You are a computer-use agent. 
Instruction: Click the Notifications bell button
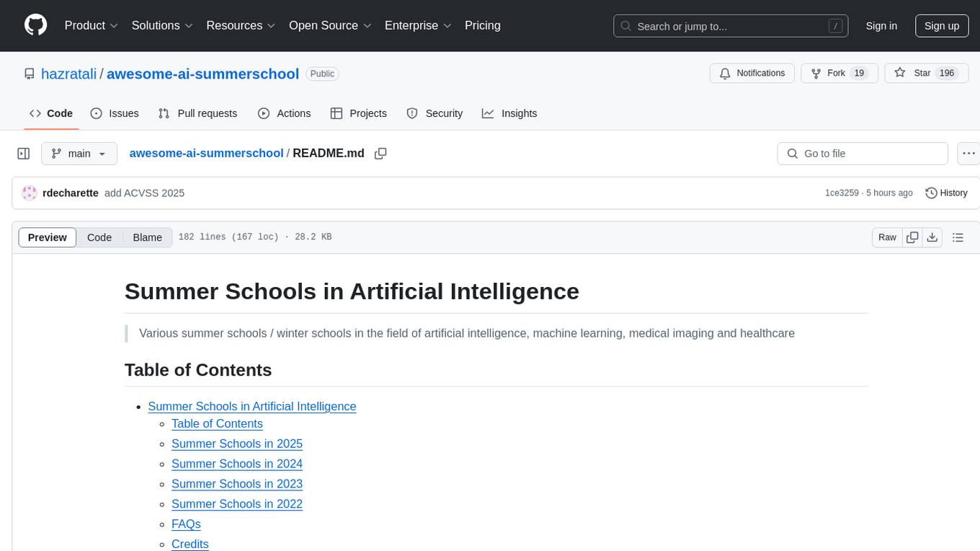752,74
